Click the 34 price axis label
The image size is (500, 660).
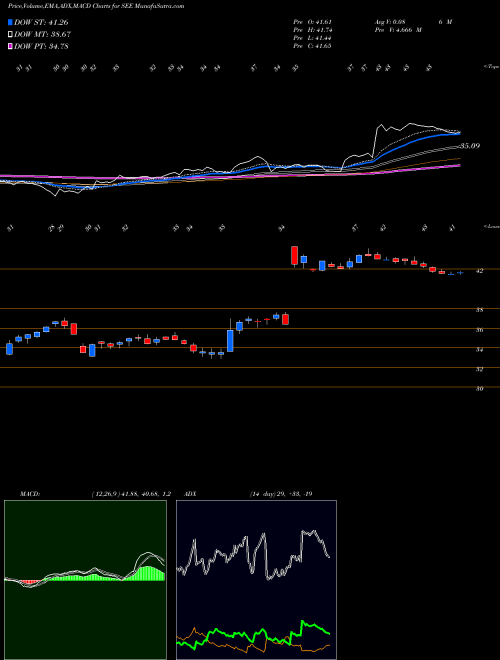[479, 349]
